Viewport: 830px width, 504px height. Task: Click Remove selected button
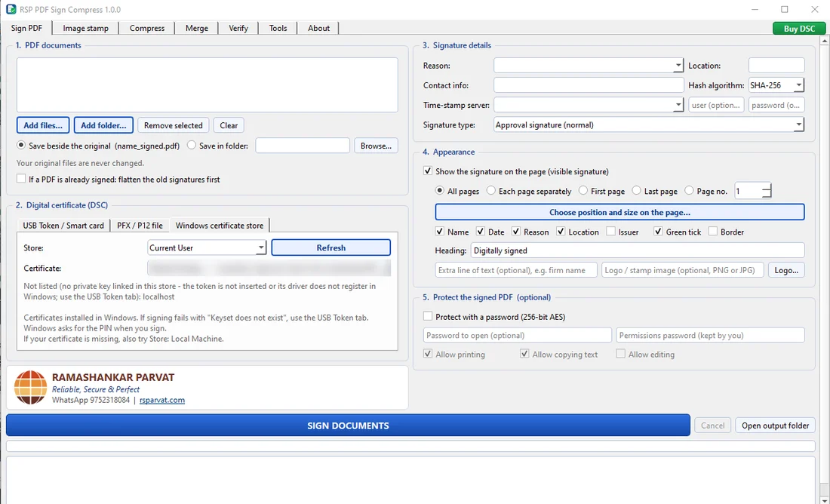click(173, 125)
